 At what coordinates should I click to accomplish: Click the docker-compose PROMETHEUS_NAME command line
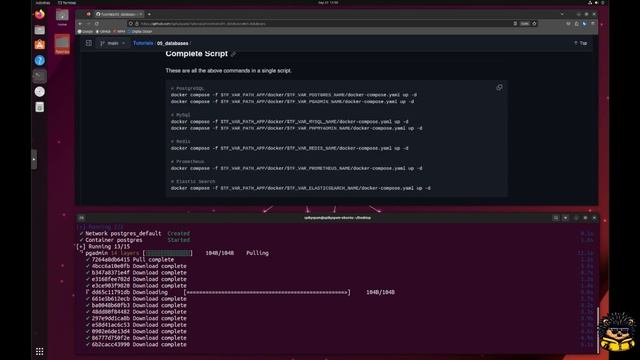pyautogui.click(x=296, y=168)
